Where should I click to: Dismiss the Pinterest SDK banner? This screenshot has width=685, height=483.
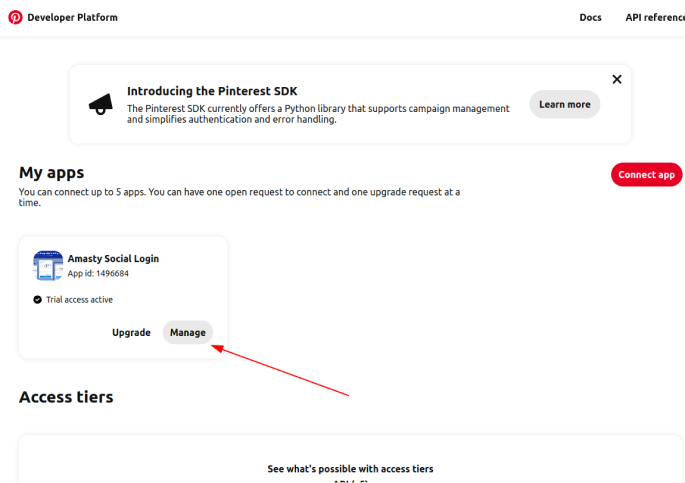[617, 79]
